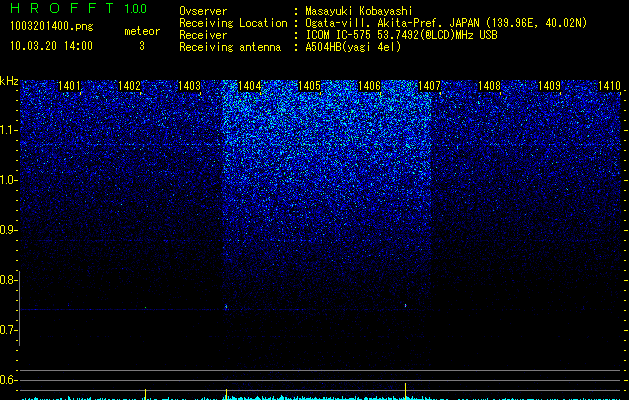Click the yellow detection spike below 1407

(x=406, y=391)
